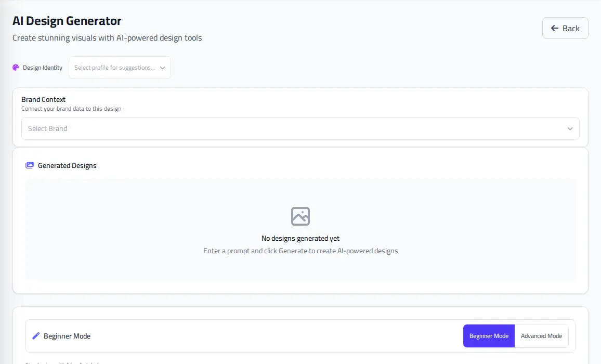Click the empty image placeholder icon

pyautogui.click(x=300, y=216)
